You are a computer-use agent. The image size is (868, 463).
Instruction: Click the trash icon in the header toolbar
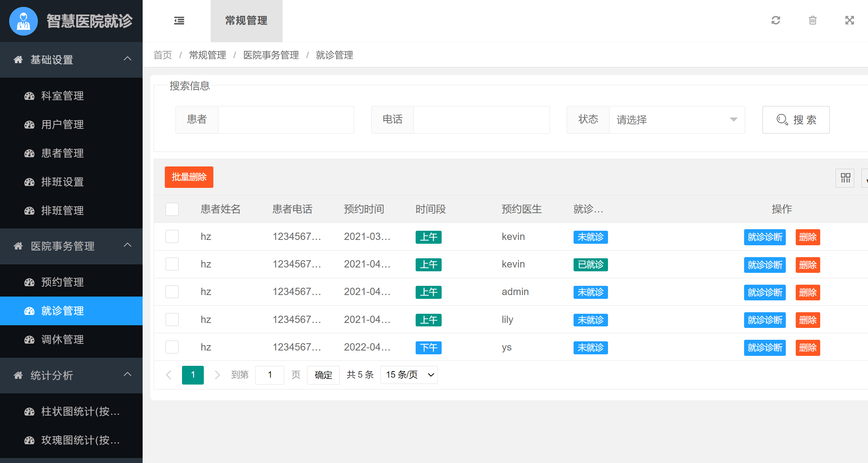813,21
